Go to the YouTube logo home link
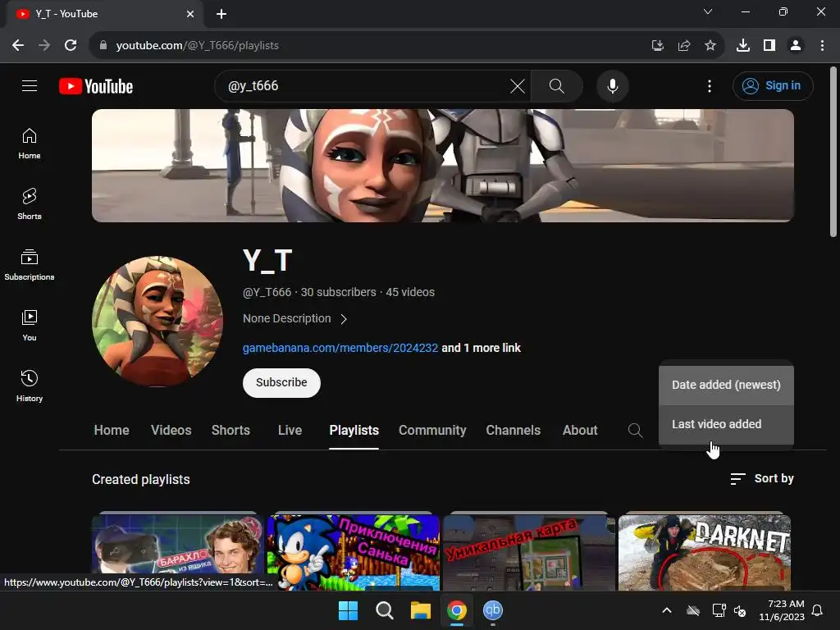This screenshot has width=840, height=630. click(96, 86)
